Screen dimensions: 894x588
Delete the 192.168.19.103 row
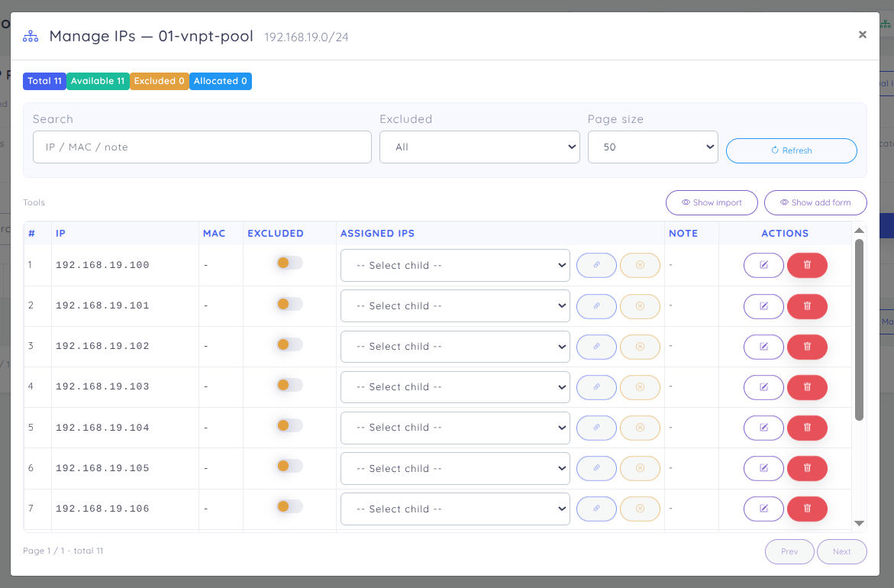(x=807, y=387)
